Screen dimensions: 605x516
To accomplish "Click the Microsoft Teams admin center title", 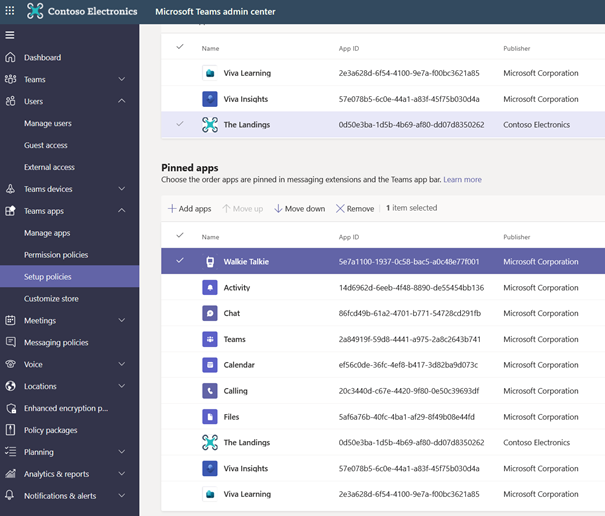I will [x=215, y=12].
